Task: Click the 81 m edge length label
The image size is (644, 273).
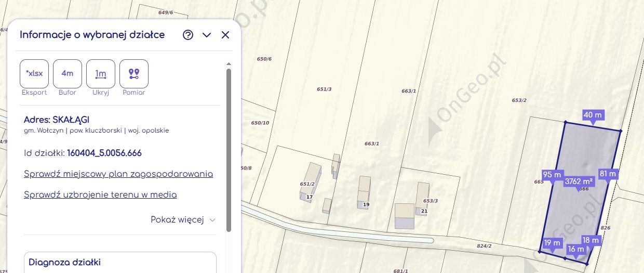Action: pyautogui.click(x=608, y=174)
